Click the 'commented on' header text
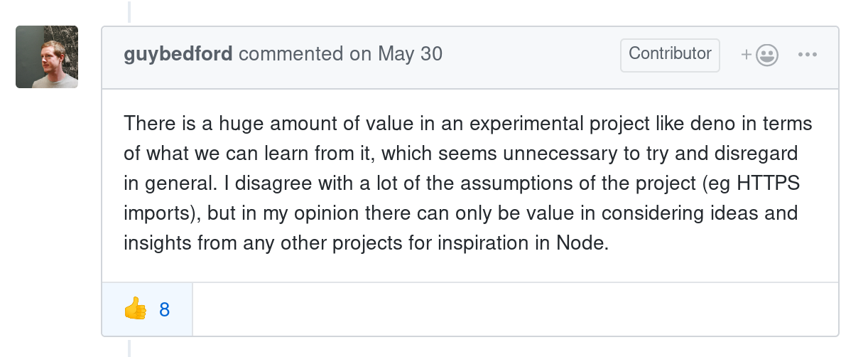The height and width of the screenshot is (357, 868). click(291, 54)
